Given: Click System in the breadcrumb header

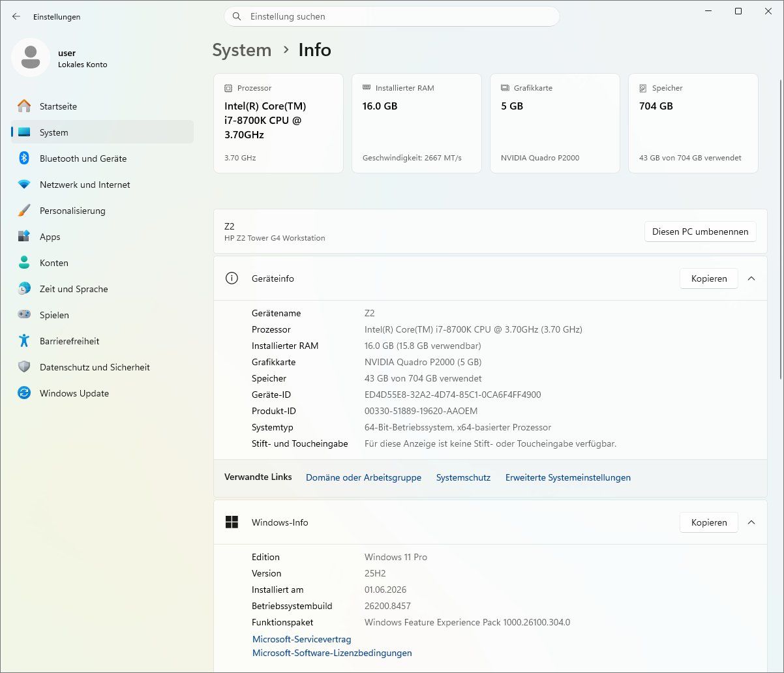Looking at the screenshot, I should [242, 50].
